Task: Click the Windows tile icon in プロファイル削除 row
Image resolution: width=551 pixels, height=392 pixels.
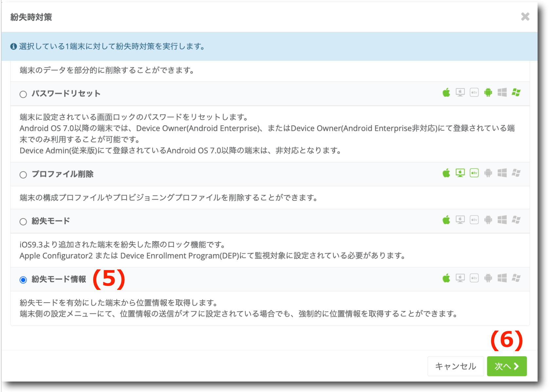Action: pyautogui.click(x=502, y=173)
